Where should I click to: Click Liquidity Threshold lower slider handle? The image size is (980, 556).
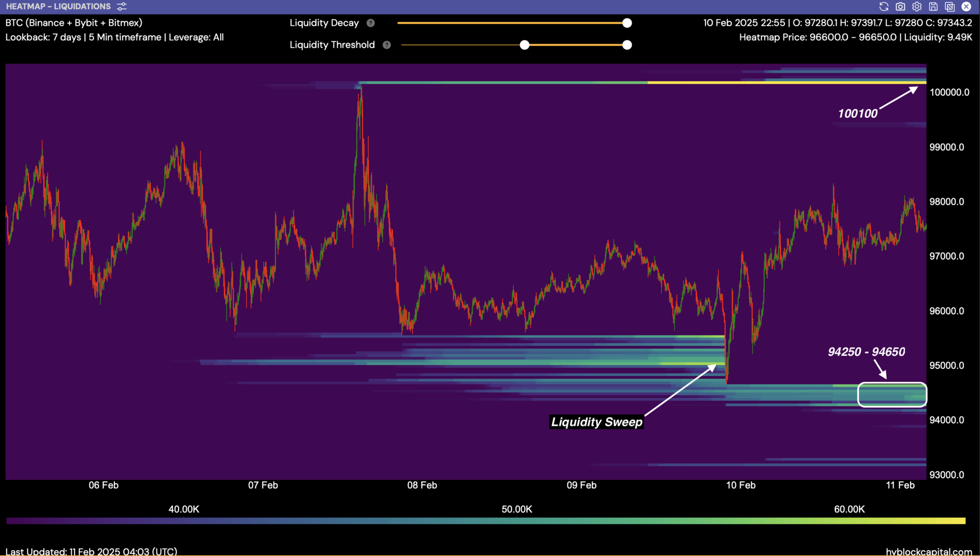coord(524,45)
